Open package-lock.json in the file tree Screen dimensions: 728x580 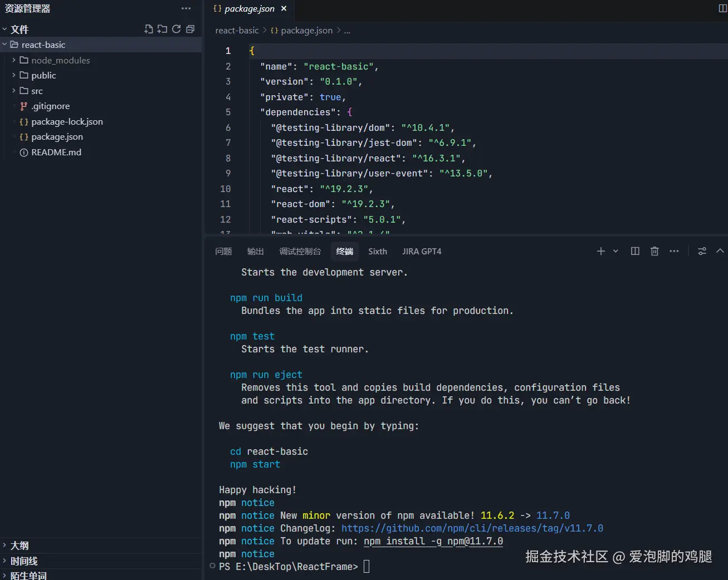click(x=67, y=121)
